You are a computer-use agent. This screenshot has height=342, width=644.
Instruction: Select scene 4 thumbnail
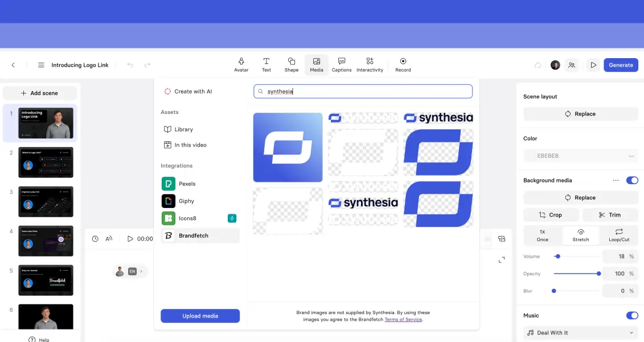pos(46,241)
